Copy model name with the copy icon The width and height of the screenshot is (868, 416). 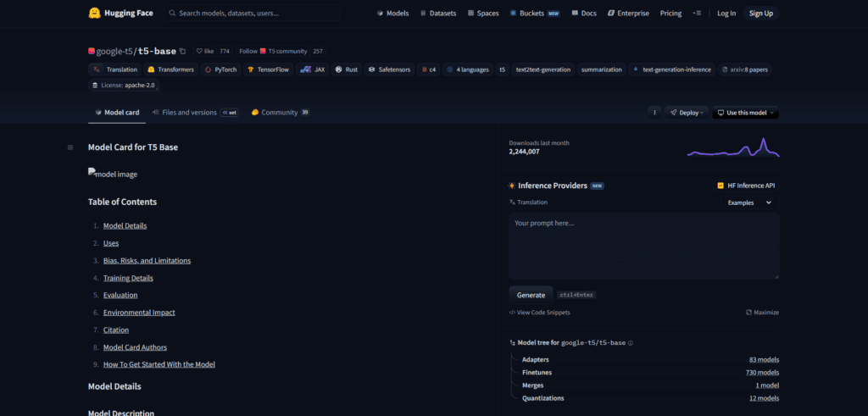[x=183, y=52]
